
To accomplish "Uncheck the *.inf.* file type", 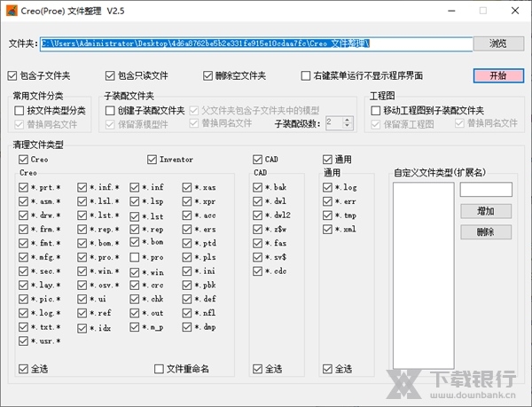I will point(82,188).
